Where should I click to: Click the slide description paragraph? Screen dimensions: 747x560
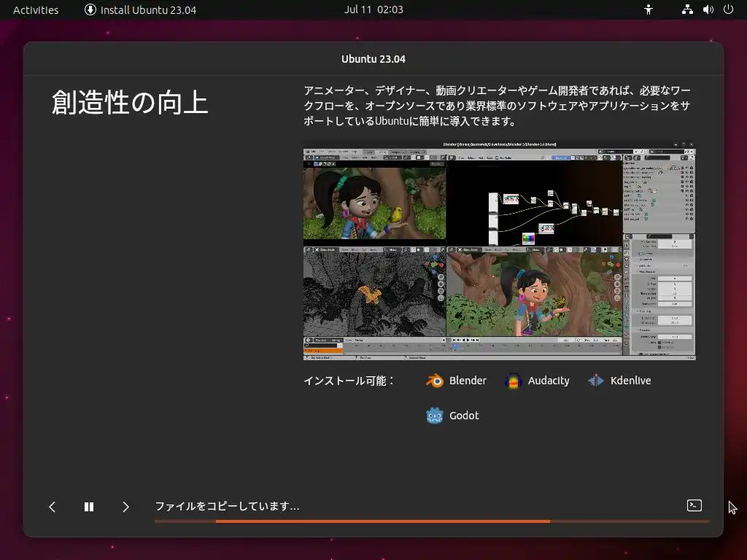(x=497, y=106)
